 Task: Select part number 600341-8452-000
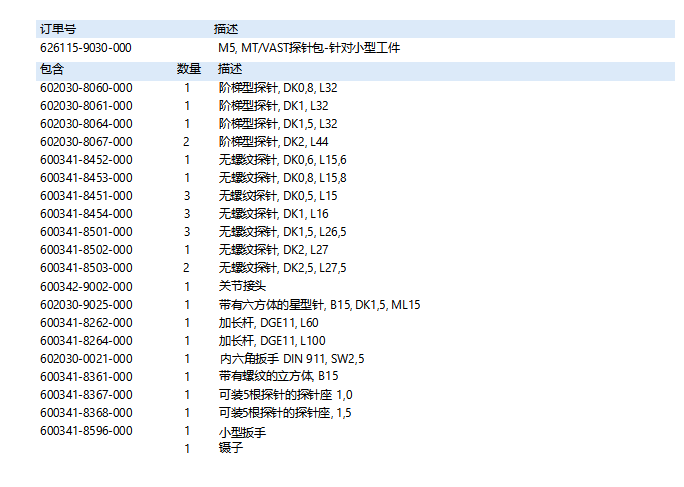[x=86, y=160]
